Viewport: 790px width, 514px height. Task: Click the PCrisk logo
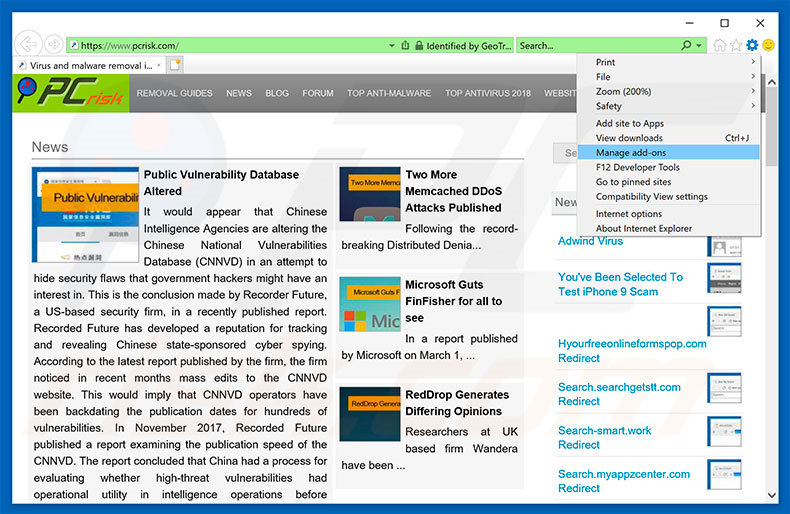72,93
